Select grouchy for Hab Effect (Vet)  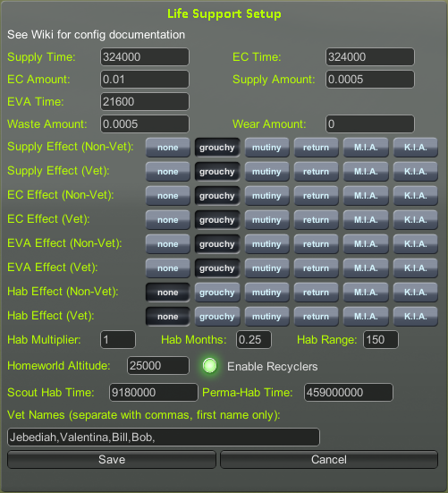tap(217, 317)
